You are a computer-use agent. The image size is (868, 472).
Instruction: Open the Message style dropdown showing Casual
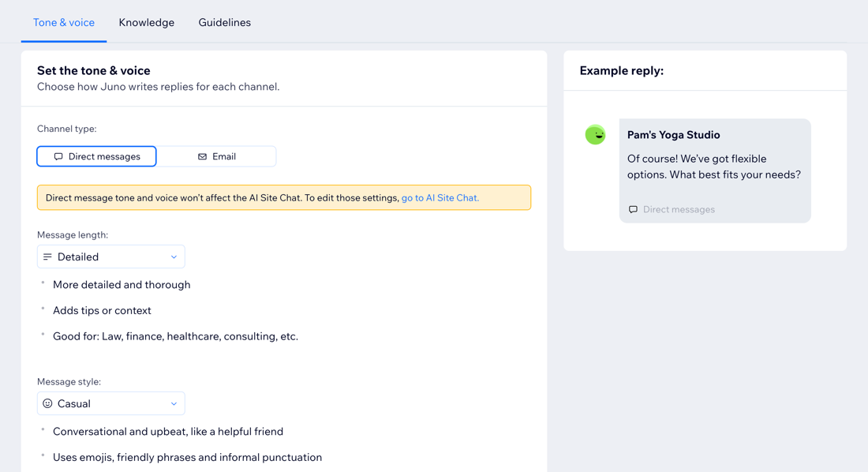pyautogui.click(x=110, y=403)
